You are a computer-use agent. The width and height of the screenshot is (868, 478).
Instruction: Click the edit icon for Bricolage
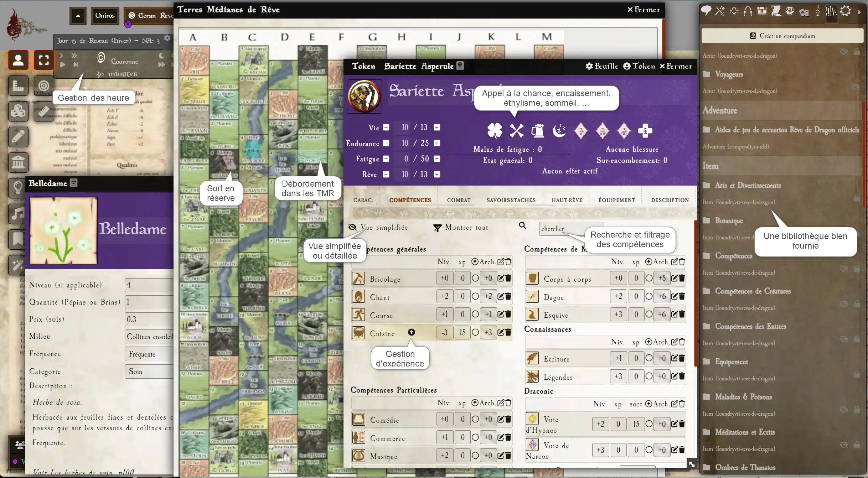(501, 278)
